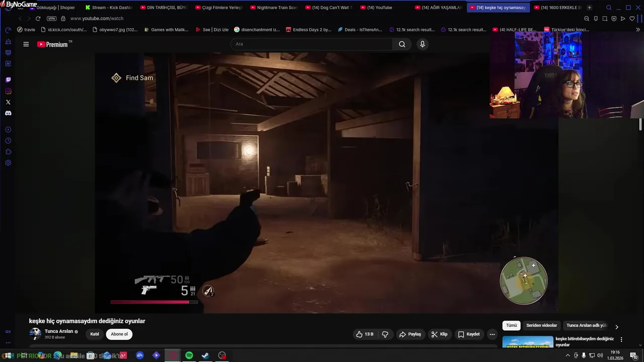Open Spotify from the Windows taskbar
Image resolution: width=644 pixels, height=362 pixels.
tap(189, 355)
